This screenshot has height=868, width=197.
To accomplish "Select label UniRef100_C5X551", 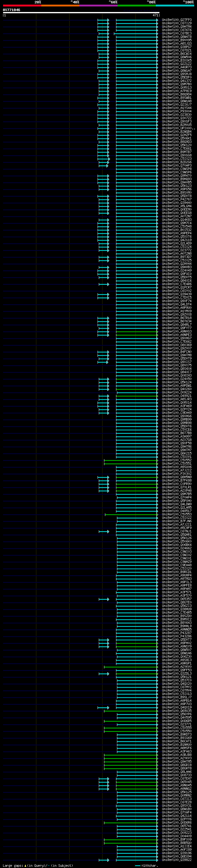I will [176, 463].
